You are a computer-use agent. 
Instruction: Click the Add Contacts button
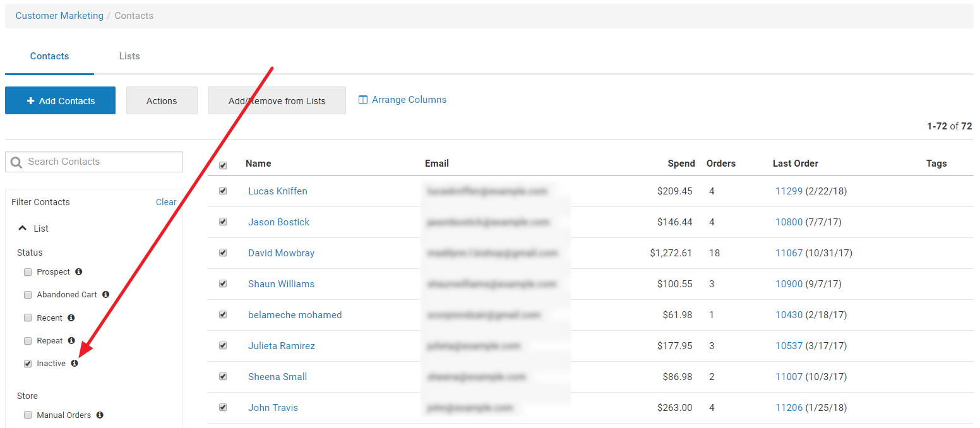click(x=60, y=100)
